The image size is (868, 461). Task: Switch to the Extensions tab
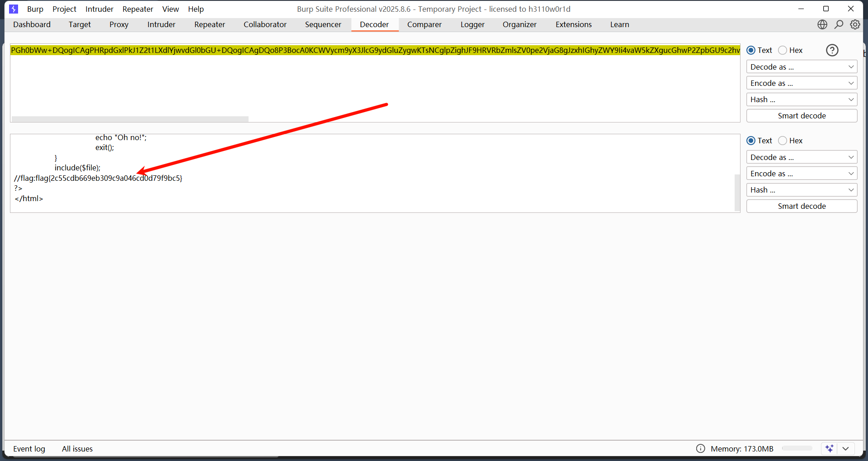tap(574, 24)
